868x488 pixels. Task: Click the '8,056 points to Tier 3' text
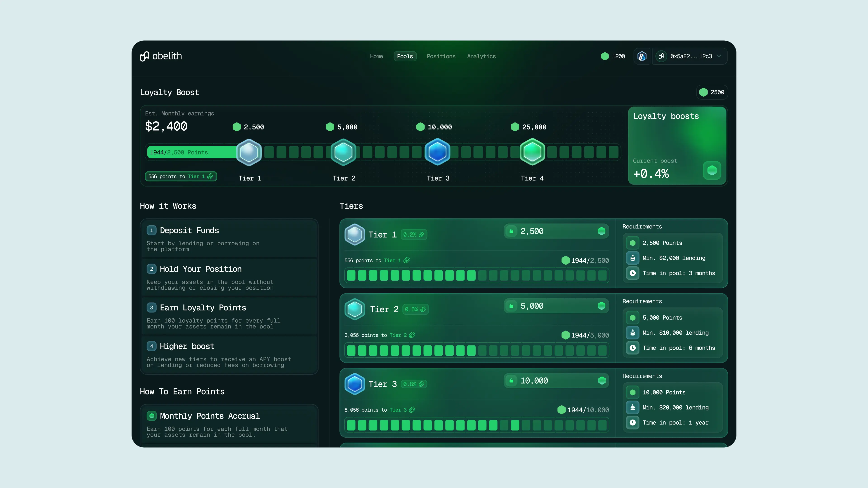coord(375,410)
